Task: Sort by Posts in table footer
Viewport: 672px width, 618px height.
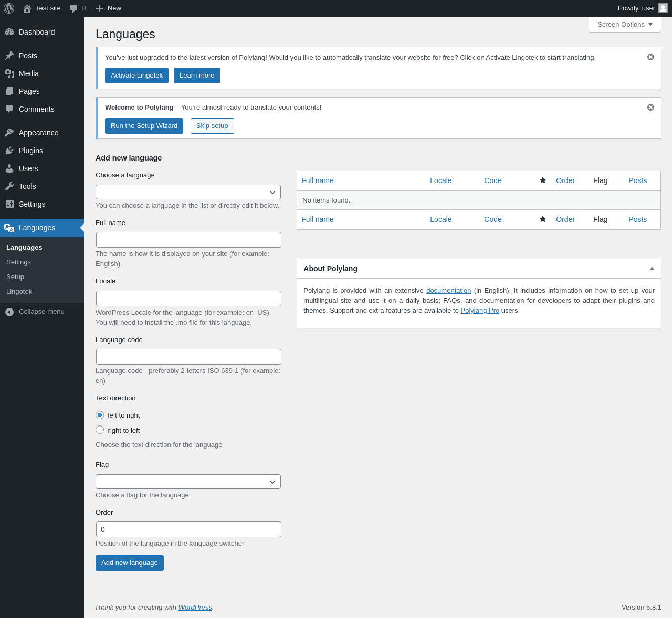Action: tap(637, 219)
